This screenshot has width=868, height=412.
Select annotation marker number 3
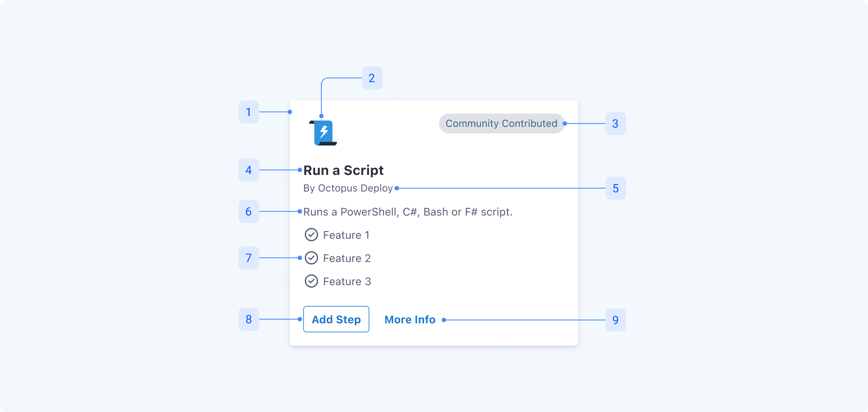[615, 124]
